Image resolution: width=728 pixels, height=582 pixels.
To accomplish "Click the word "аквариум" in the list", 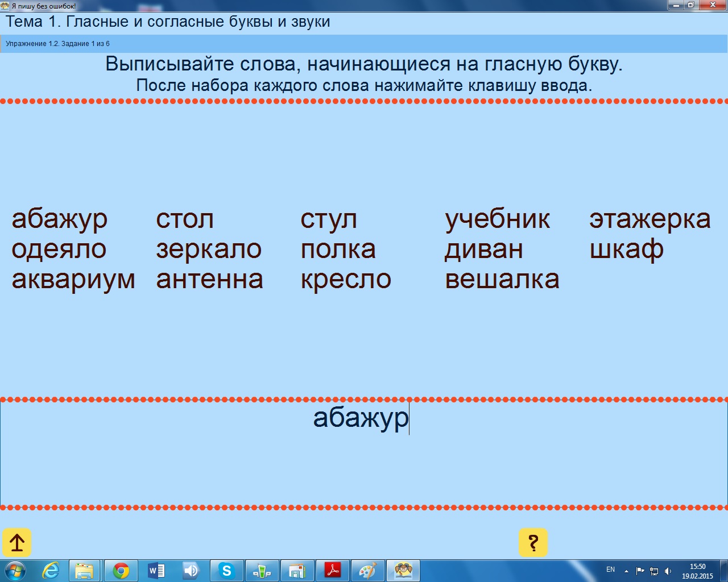I will pyautogui.click(x=73, y=279).
